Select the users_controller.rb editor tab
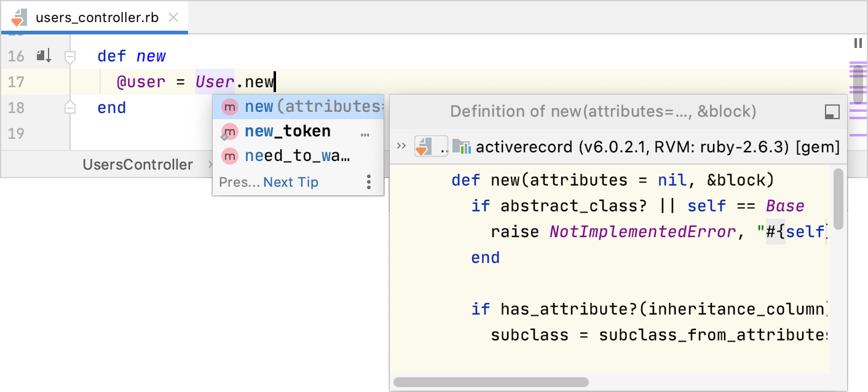Screen dimensions: 868x392 [x=97, y=17]
